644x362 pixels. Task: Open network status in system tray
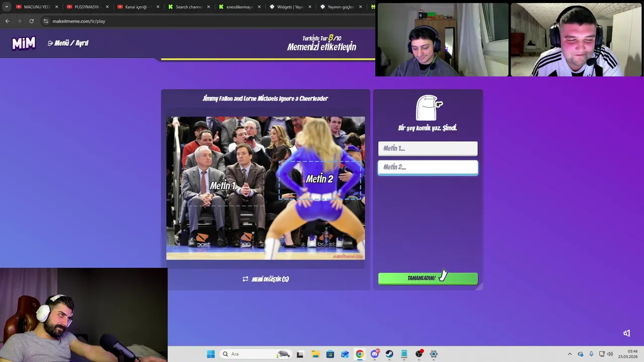pyautogui.click(x=602, y=354)
